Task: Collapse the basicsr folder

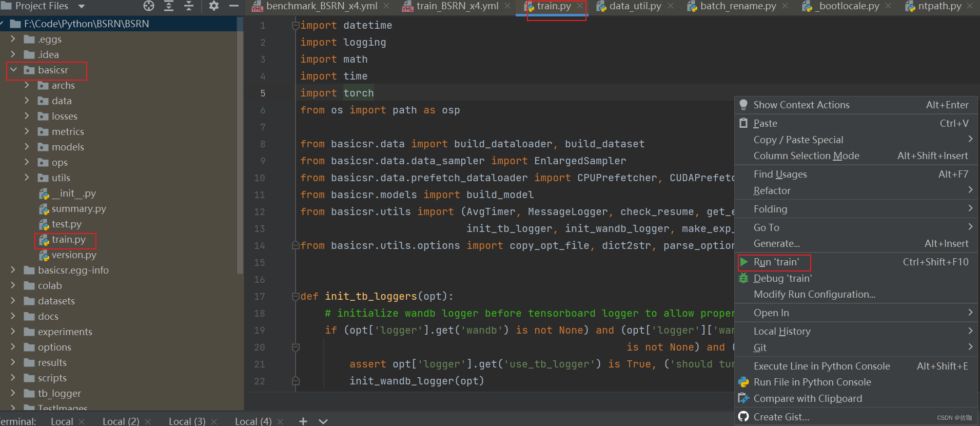Action: tap(13, 70)
